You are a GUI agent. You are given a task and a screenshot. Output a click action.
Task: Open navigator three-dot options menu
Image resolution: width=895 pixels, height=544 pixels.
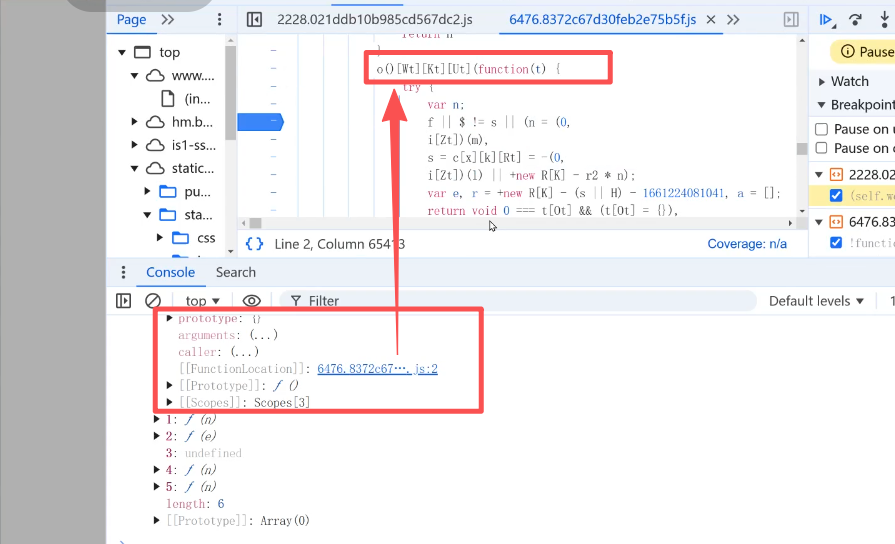tap(219, 19)
